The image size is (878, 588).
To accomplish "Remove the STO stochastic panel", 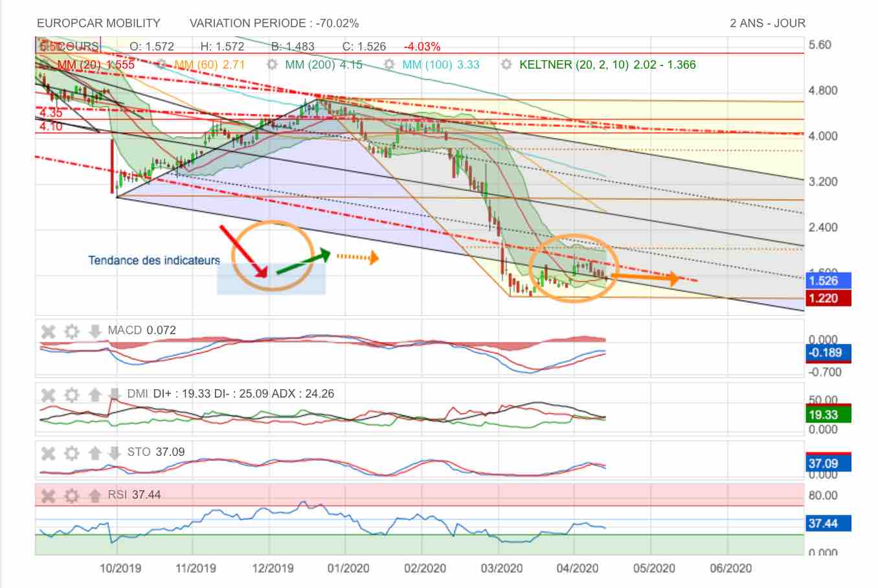I will (48, 453).
